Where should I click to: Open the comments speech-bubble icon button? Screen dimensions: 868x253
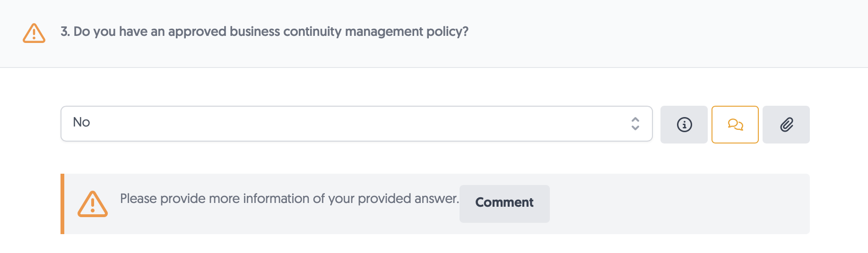[735, 125]
